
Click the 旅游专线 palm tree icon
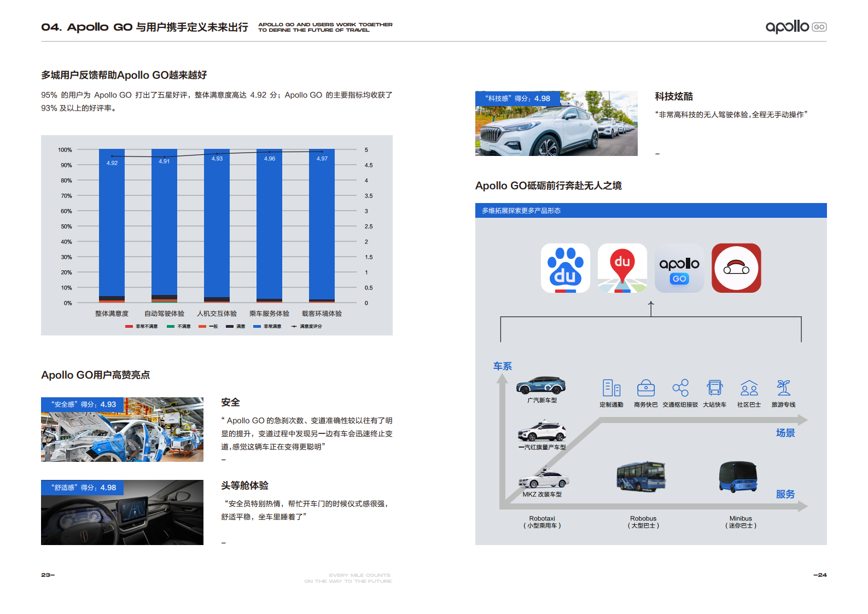783,387
